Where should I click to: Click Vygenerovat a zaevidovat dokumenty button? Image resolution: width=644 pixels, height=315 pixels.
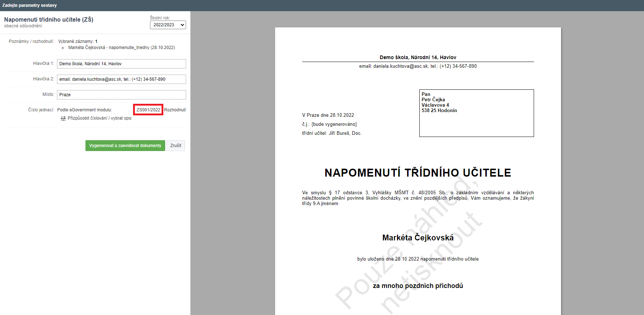[x=125, y=146]
